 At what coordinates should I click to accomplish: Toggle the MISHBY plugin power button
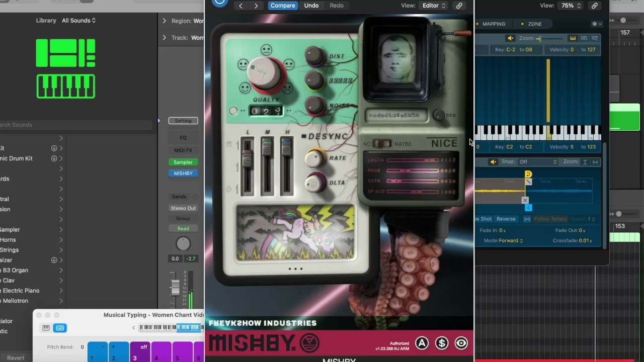219,2
